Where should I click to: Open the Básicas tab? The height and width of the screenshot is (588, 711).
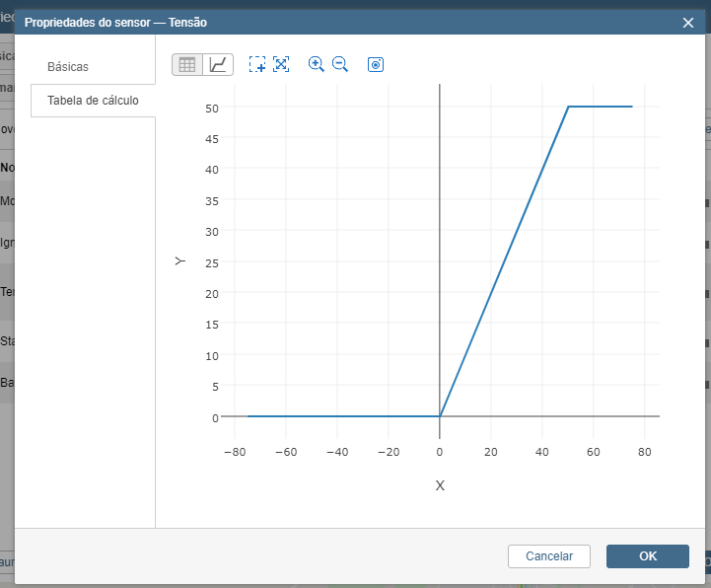point(68,67)
